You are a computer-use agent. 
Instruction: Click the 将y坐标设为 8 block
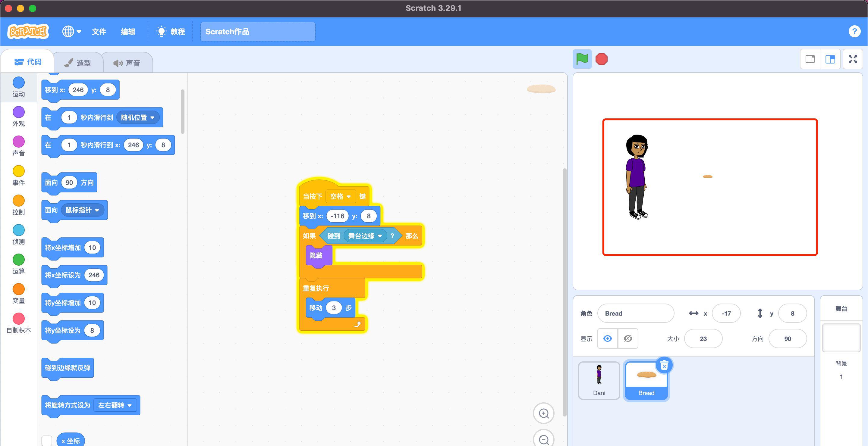tap(63, 330)
